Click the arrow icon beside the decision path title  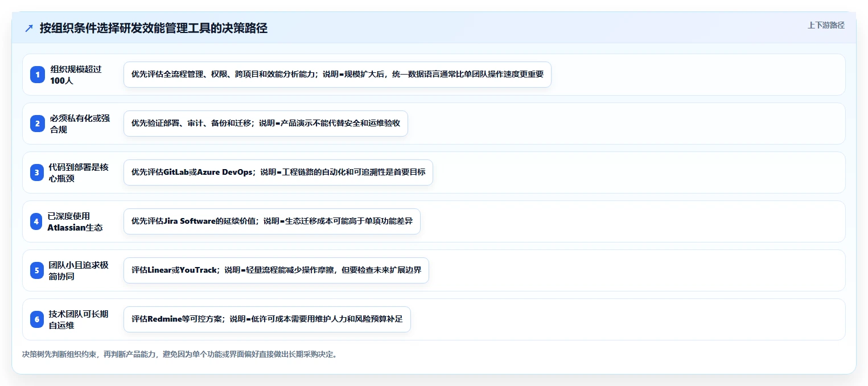(29, 28)
